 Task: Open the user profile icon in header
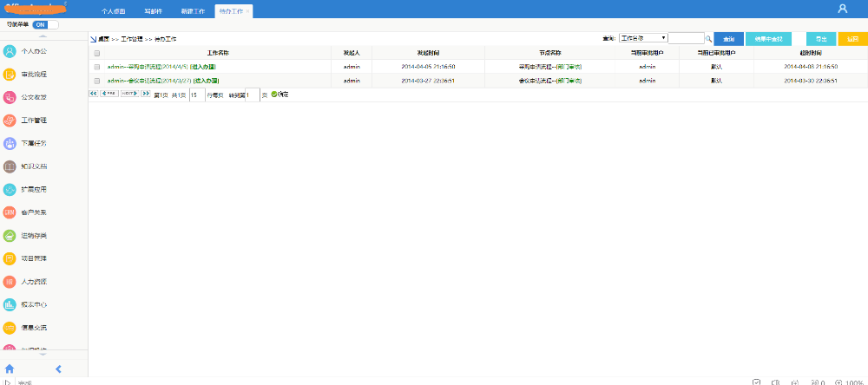843,9
